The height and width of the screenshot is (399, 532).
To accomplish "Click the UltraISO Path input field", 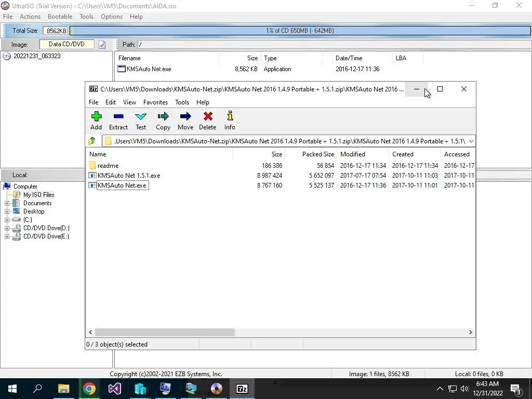I will 334,45.
